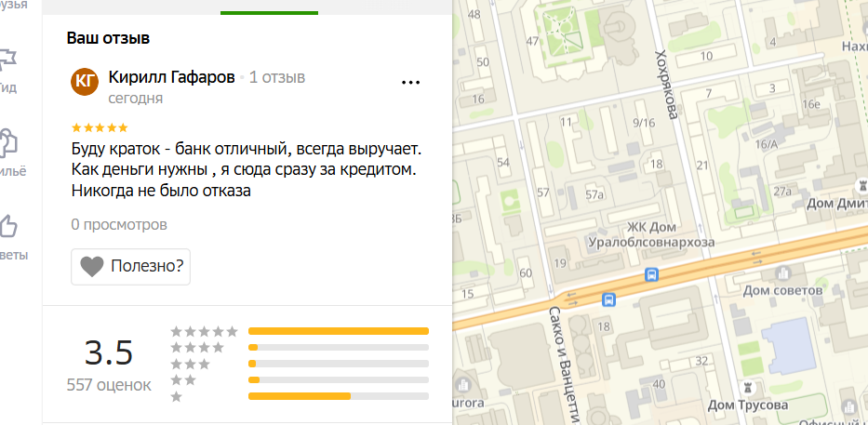Click the КГ user avatar circle
868x425 pixels.
tap(85, 83)
